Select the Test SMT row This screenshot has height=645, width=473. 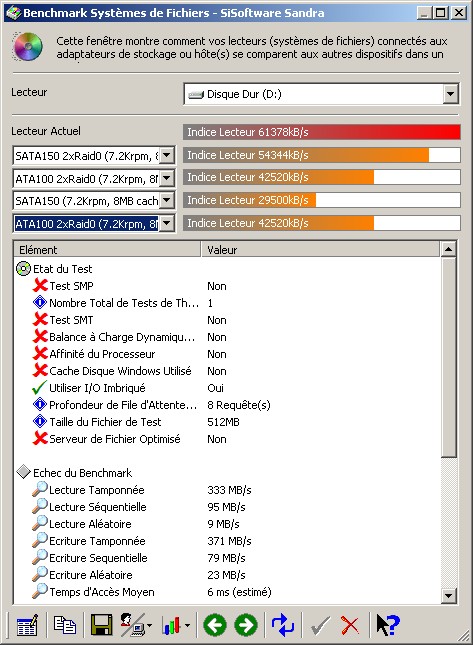[x=227, y=320]
